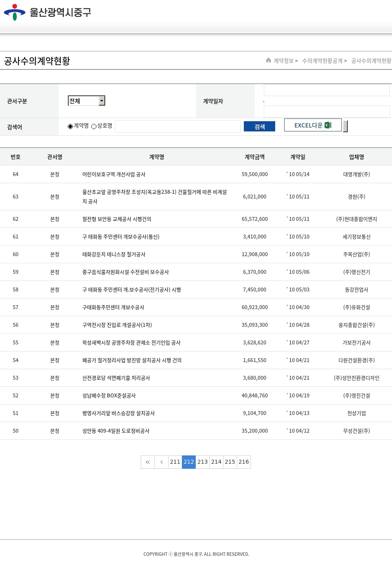Click the 검색 search button
392x579 pixels.
click(x=259, y=126)
